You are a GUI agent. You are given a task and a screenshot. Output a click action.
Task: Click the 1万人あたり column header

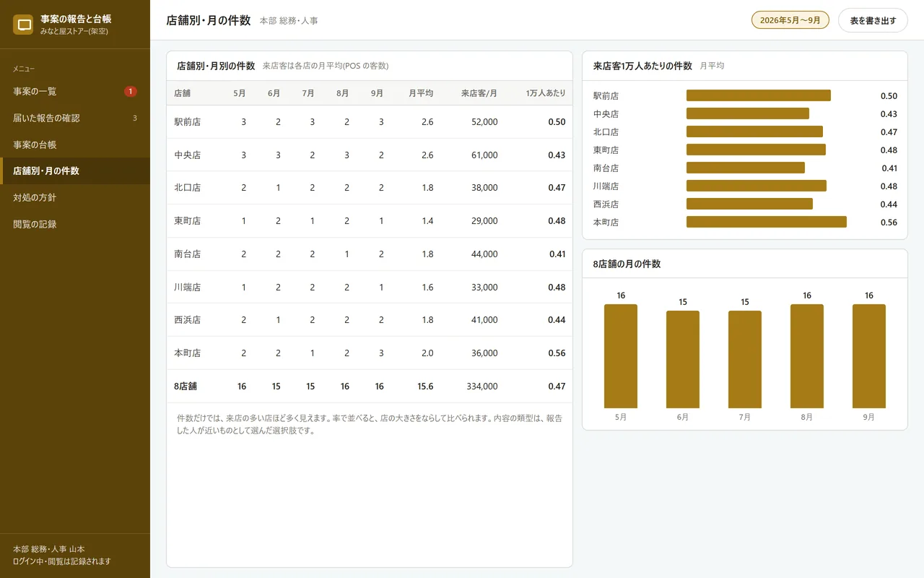point(546,93)
